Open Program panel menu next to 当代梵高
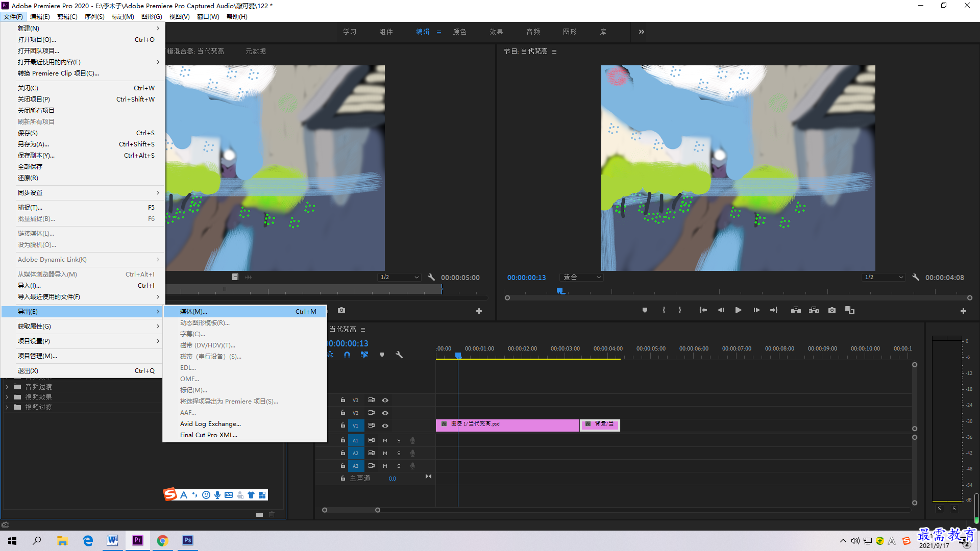 (554, 52)
